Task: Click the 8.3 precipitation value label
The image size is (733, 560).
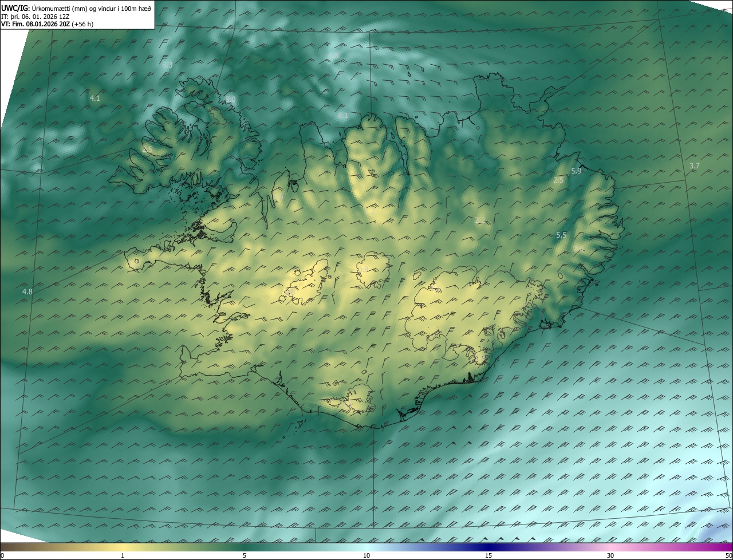Action: tap(167, 65)
